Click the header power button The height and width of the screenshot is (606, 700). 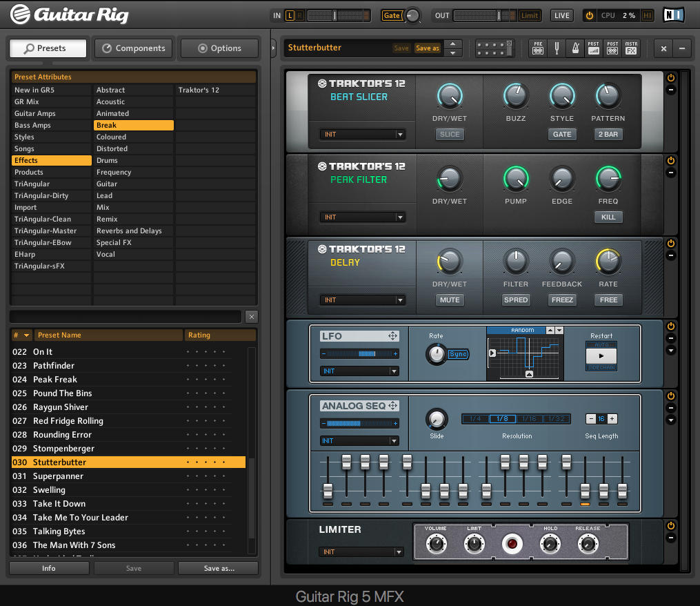(589, 16)
